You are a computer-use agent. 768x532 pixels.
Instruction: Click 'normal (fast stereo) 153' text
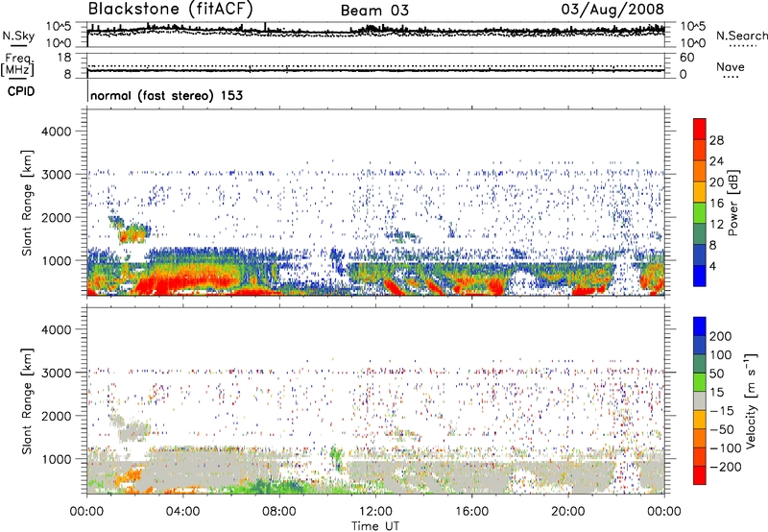click(x=166, y=95)
